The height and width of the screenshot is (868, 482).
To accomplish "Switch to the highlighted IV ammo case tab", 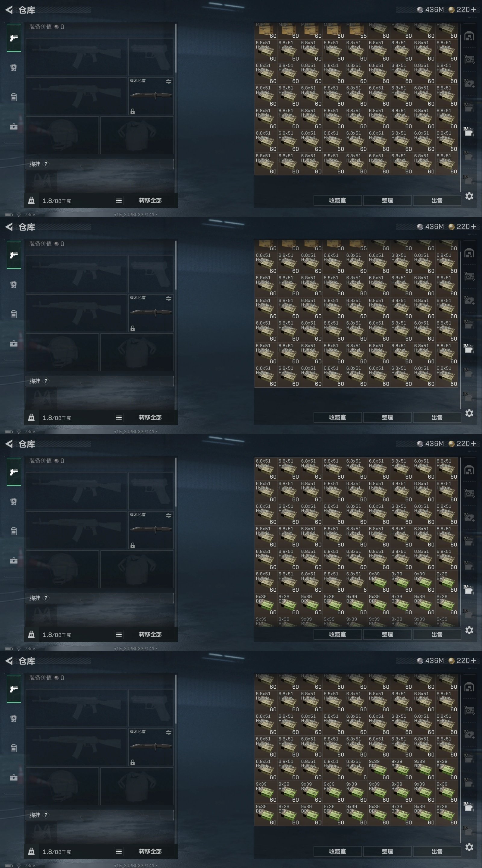I will pyautogui.click(x=469, y=131).
